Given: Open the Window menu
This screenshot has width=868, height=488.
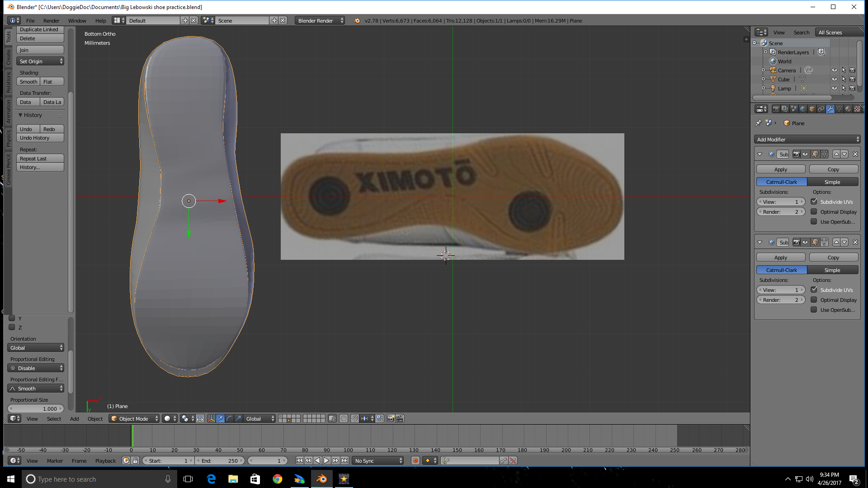Looking at the screenshot, I should tap(77, 21).
